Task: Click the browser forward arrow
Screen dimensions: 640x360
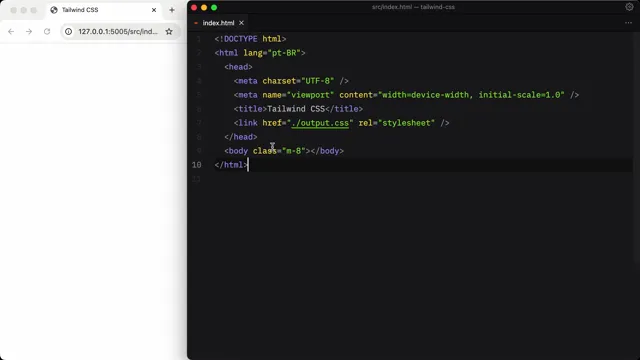Action: 29,31
